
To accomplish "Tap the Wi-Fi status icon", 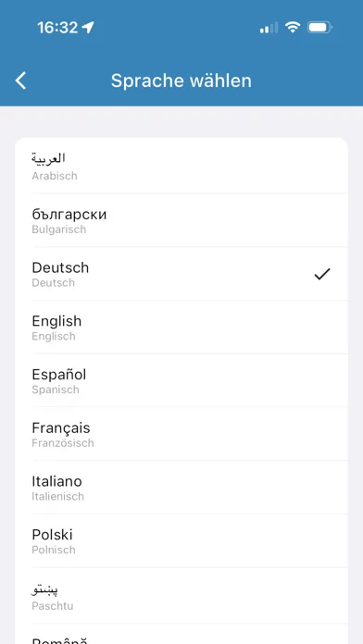I will tap(293, 27).
